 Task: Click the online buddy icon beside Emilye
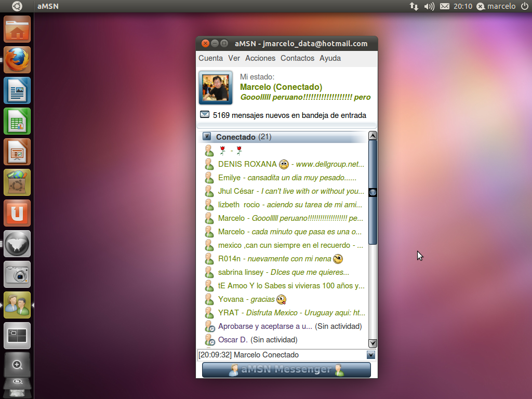click(x=209, y=177)
